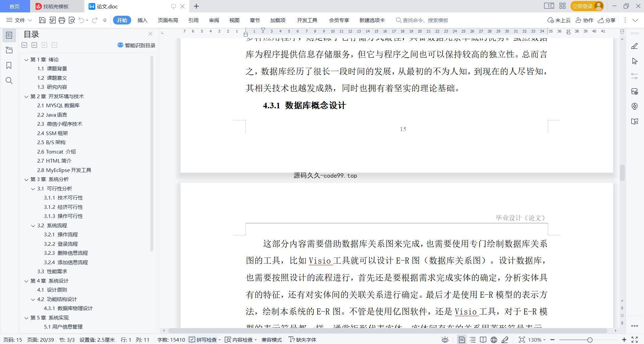644x344 pixels.
Task: Click 协作 collaboration button
Action: point(585,20)
